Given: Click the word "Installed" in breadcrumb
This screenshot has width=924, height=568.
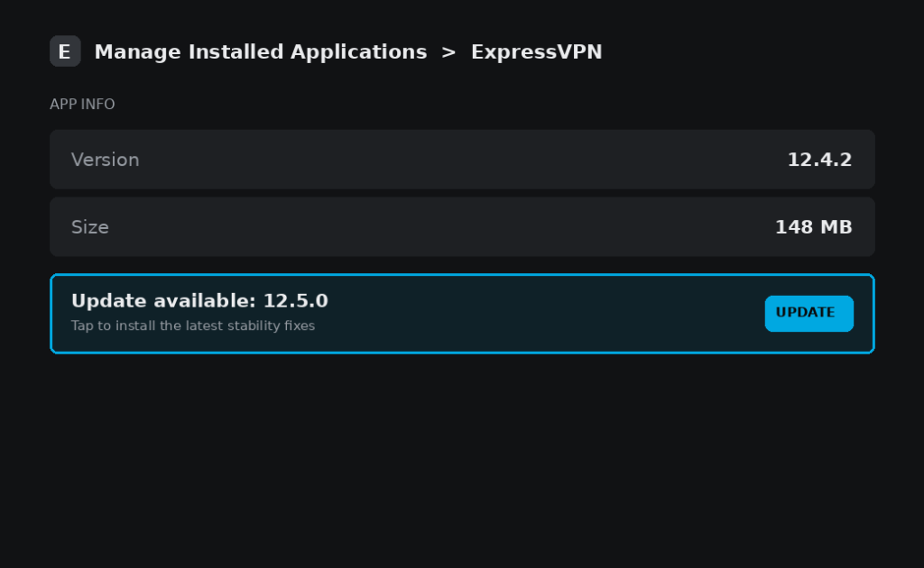Looking at the screenshot, I should click(236, 51).
